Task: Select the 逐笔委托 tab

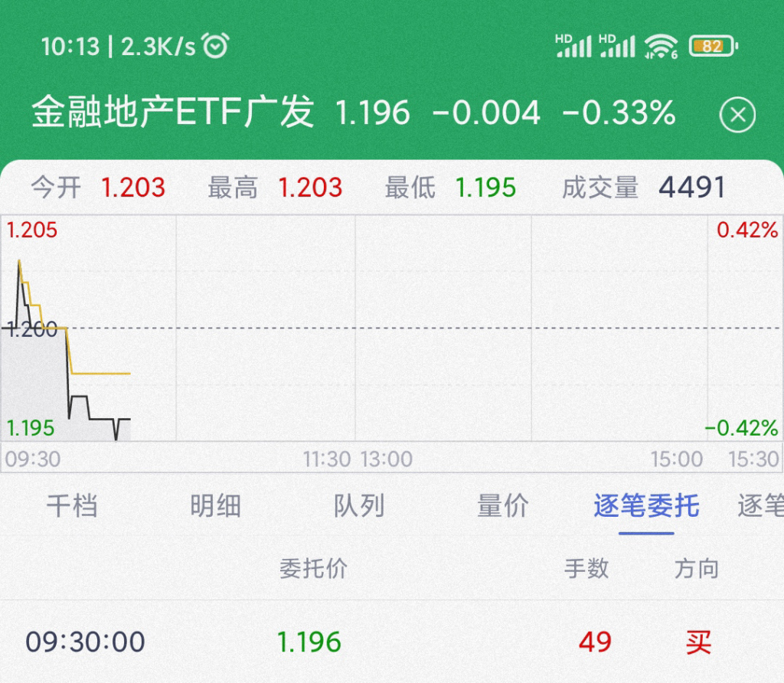Action: point(646,505)
